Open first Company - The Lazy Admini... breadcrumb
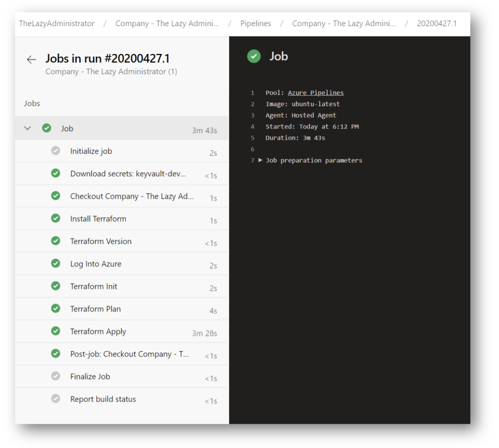 click(x=167, y=23)
